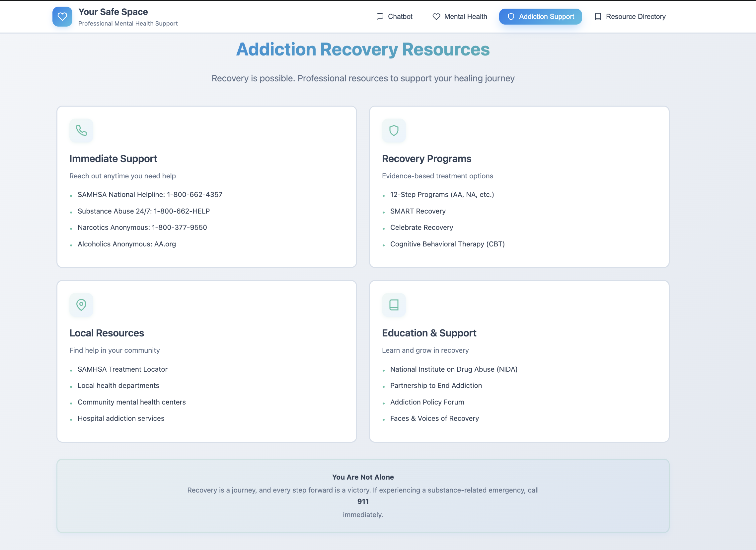Click National Institute on Drug Abuse entry
The height and width of the screenshot is (550, 756).
[454, 369]
